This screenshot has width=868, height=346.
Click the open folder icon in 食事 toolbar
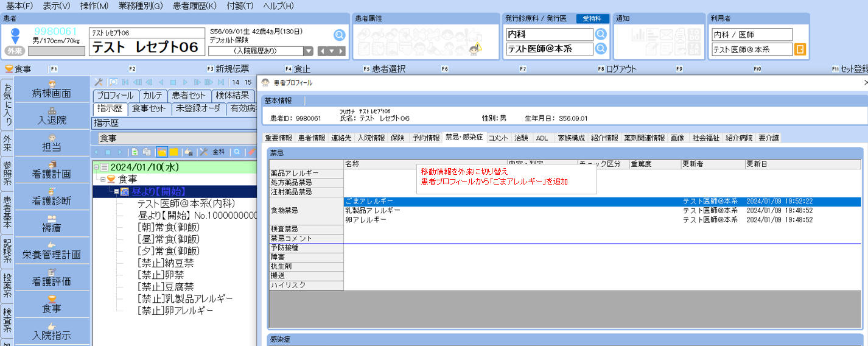click(162, 152)
